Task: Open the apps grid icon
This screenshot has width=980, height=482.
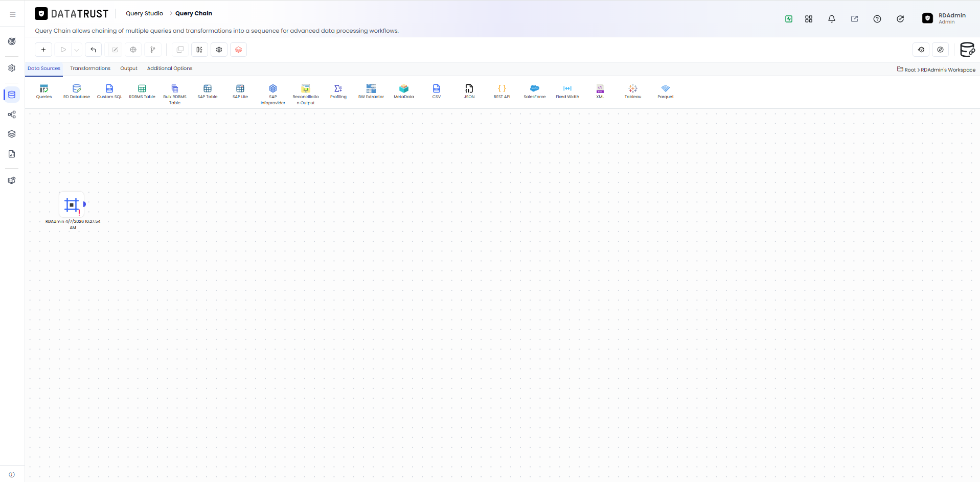Action: (809, 19)
